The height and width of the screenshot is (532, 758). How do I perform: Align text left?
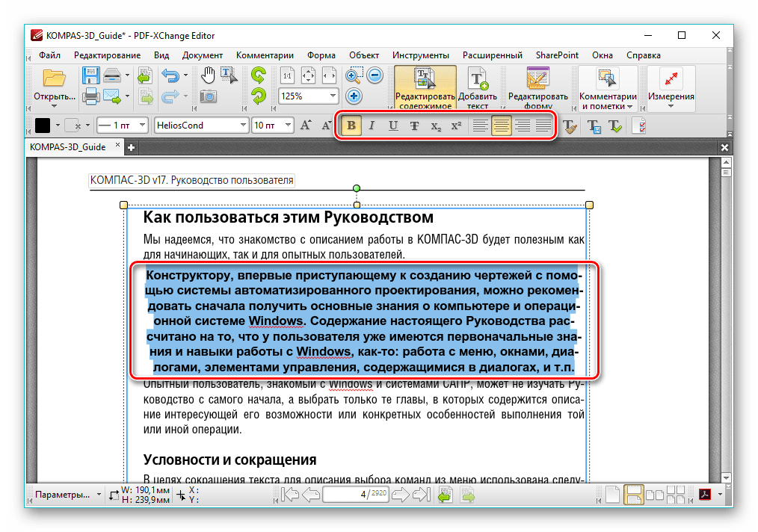point(480,126)
